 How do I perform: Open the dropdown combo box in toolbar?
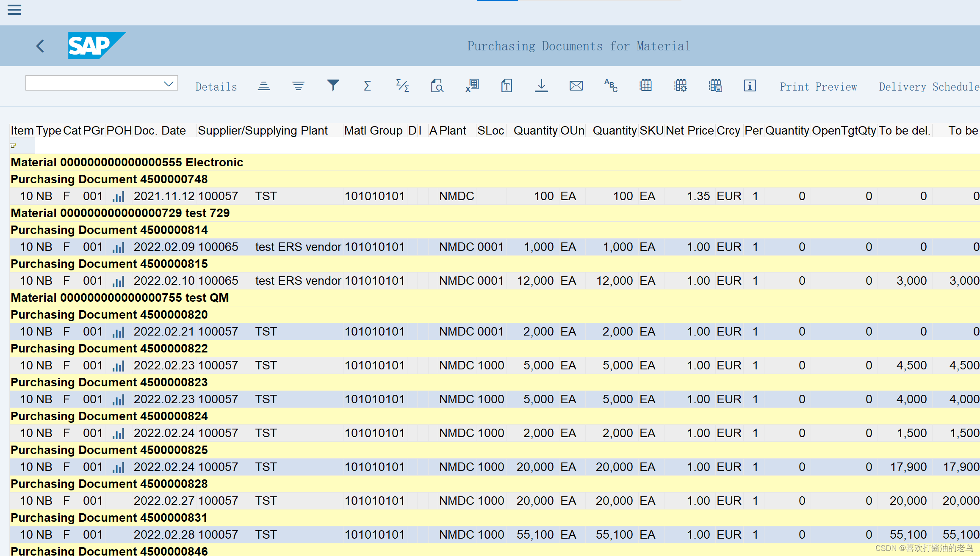coord(169,83)
